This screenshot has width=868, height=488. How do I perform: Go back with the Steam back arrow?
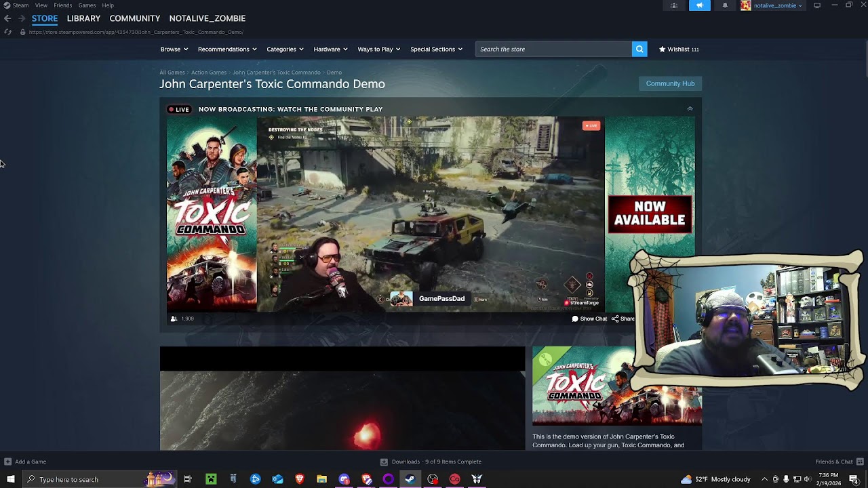7,18
